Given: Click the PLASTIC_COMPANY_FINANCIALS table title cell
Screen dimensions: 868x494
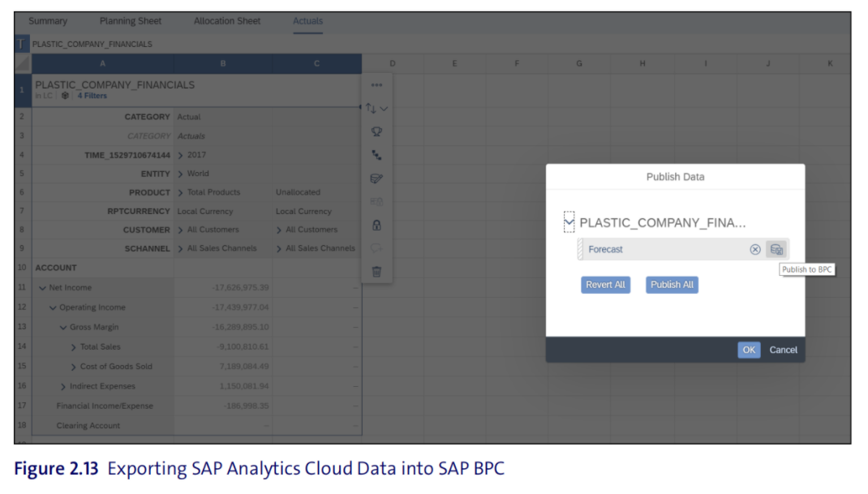Looking at the screenshot, I should pyautogui.click(x=114, y=85).
